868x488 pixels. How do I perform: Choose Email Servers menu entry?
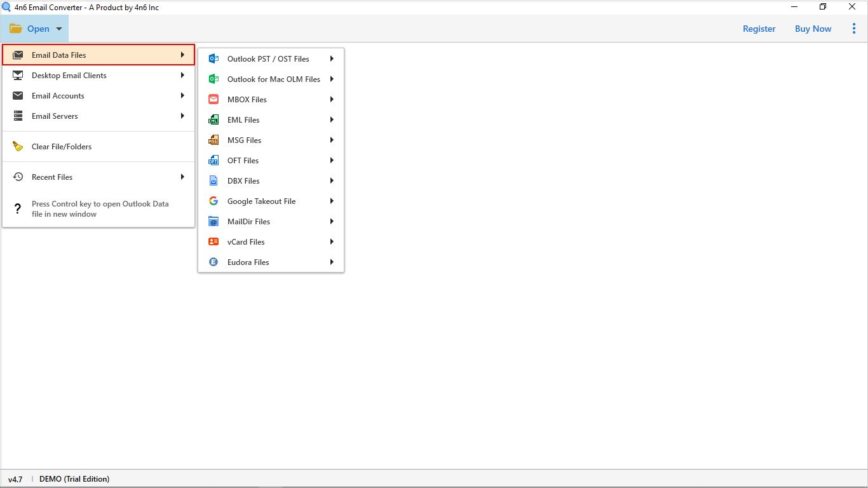55,116
